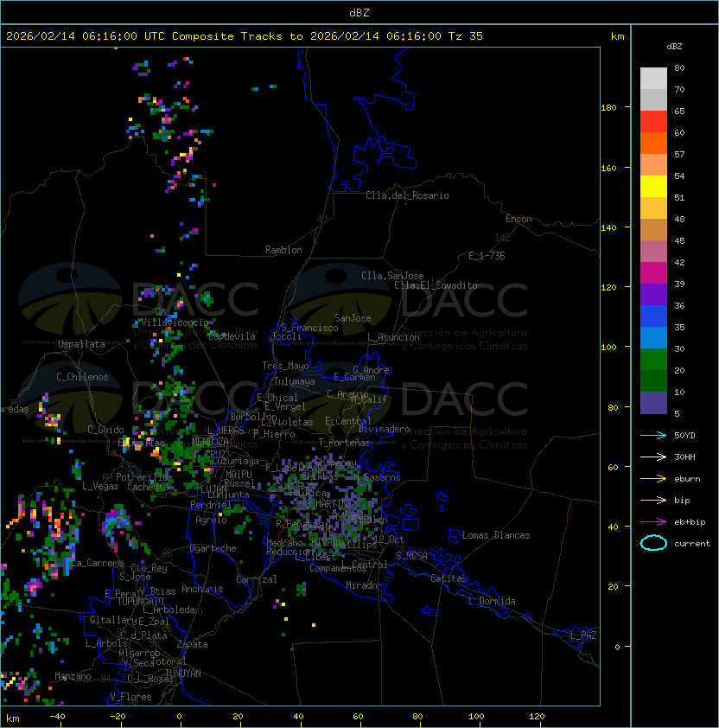
Task: Pick the red 60-65 dBZ swatch
Action: [653, 122]
